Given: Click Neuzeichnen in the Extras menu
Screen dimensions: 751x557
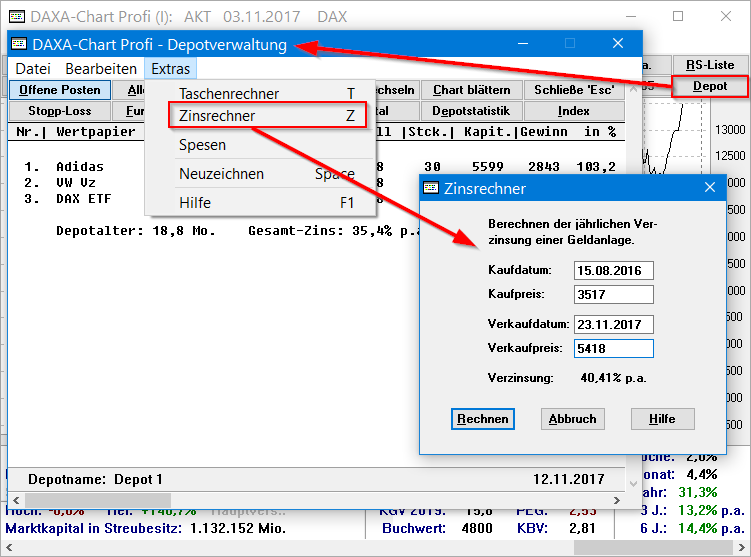Looking at the screenshot, I should tap(221, 174).
